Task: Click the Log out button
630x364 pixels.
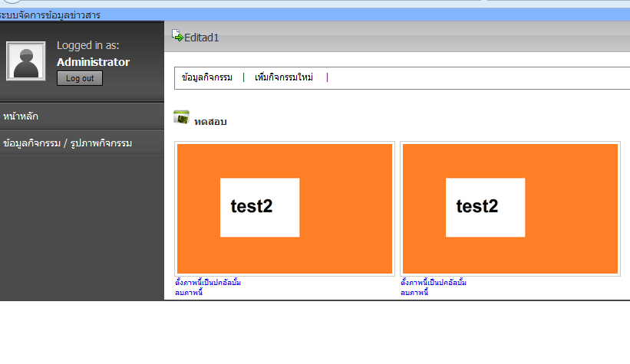Action: tap(80, 78)
